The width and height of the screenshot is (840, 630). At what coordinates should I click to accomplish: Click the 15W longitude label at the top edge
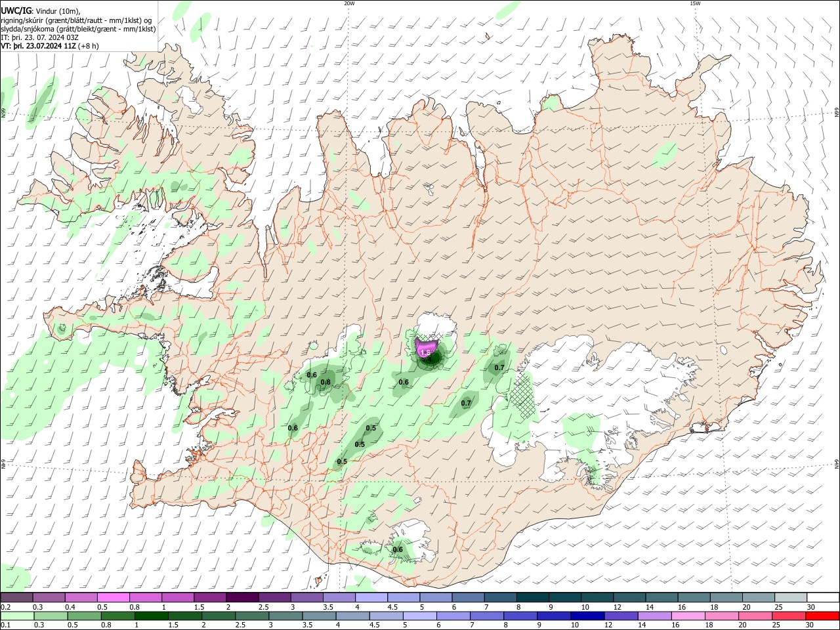[696, 3]
